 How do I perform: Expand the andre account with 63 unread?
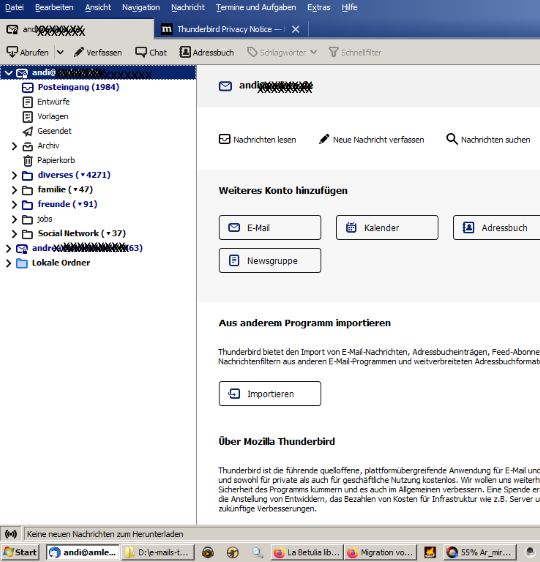9,248
